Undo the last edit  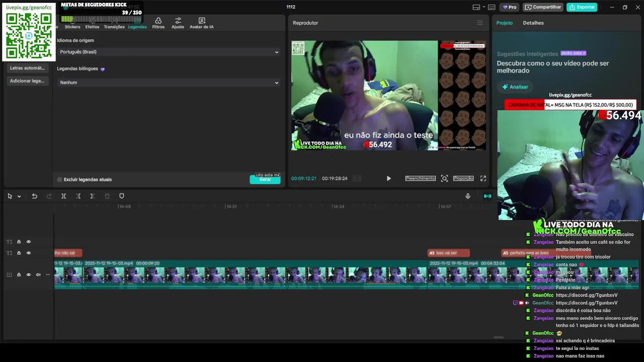click(34, 196)
